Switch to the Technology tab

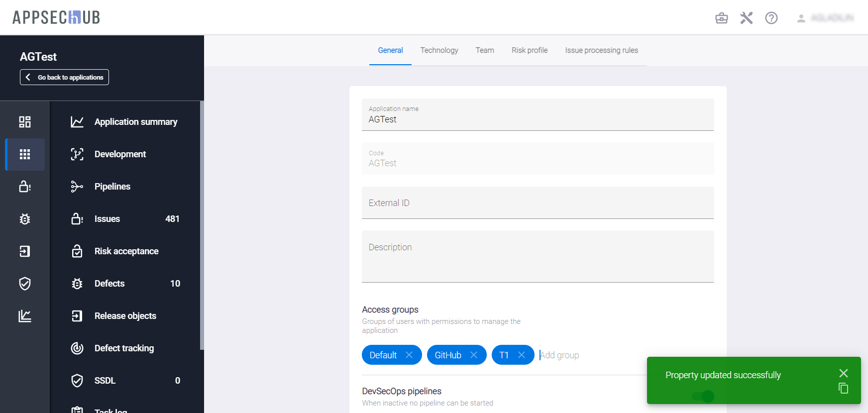(439, 50)
